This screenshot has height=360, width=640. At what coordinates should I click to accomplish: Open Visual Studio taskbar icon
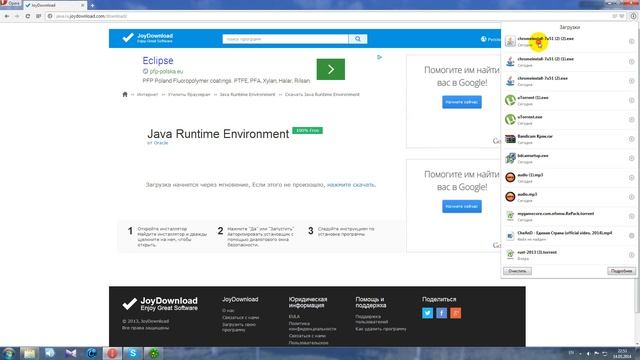71,353
